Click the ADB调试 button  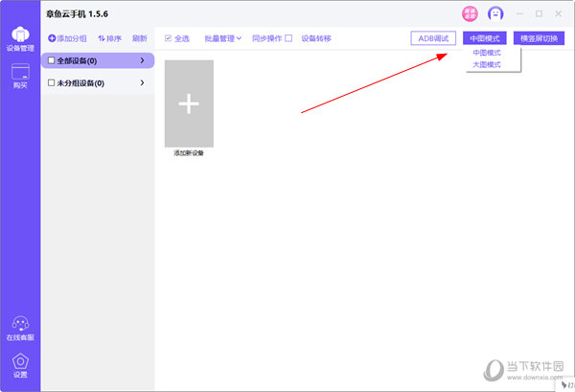coord(433,38)
